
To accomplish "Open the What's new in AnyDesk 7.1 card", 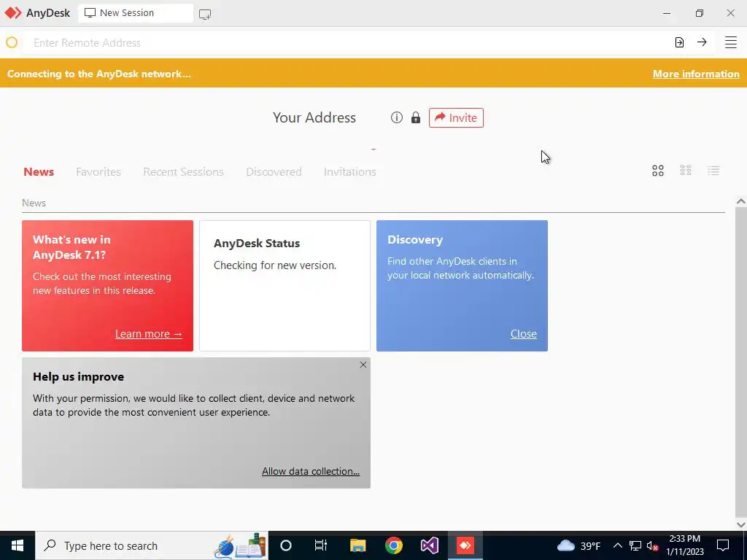I will 108,286.
